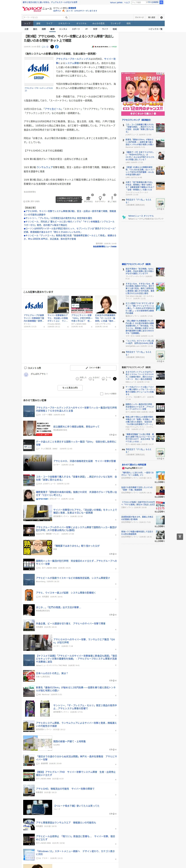Click the search magnifier next to keyword field
The image size is (186, 868).
[66, 17]
